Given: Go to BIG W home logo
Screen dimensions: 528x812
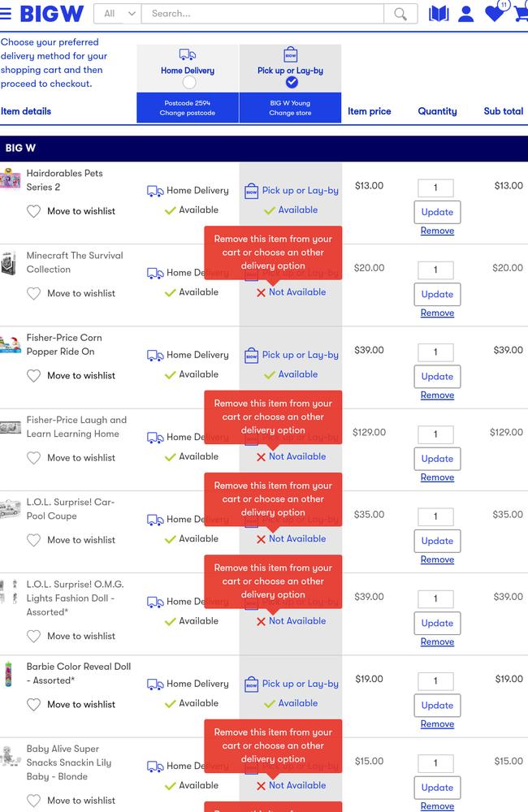Looking at the screenshot, I should point(52,14).
